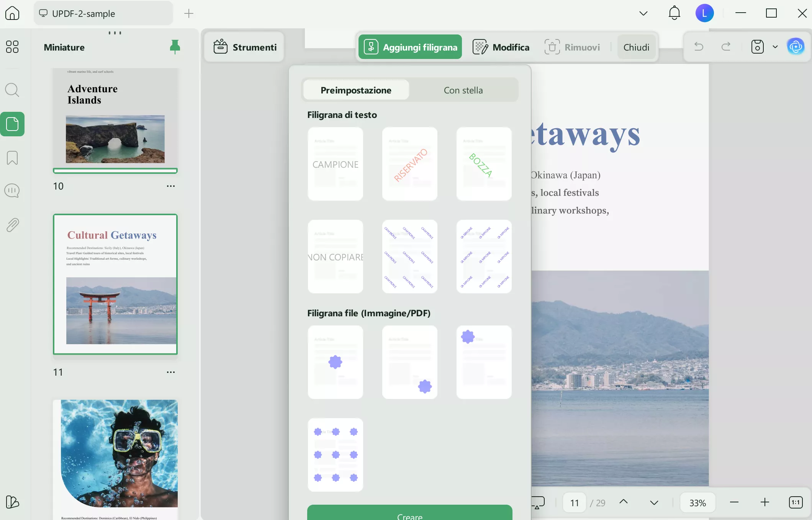812x520 pixels.
Task: Open the comments panel icon
Action: coord(12,191)
